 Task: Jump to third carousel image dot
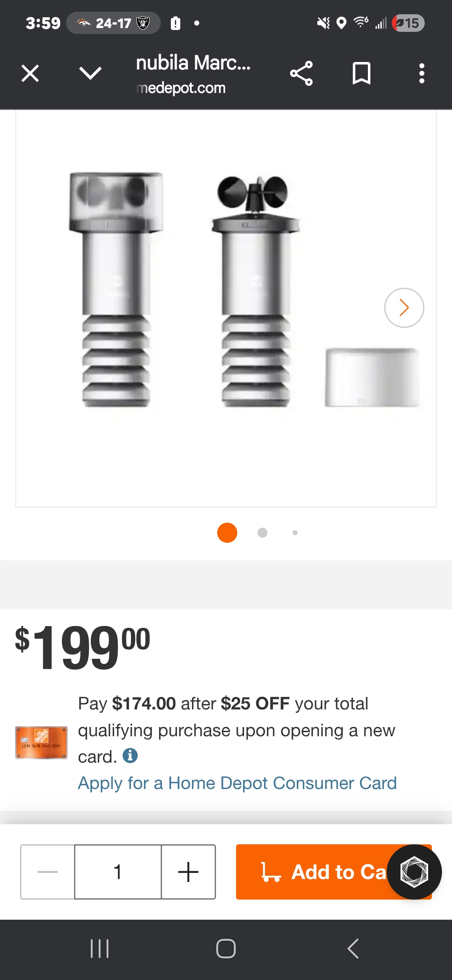(x=295, y=533)
